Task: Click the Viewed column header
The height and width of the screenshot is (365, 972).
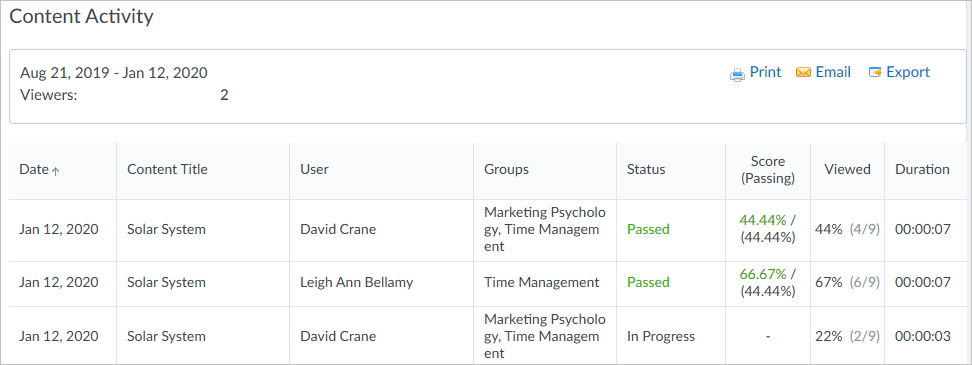Action: (847, 170)
